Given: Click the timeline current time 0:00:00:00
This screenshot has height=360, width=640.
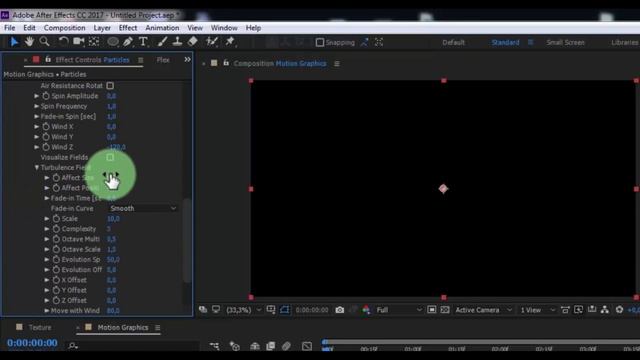Looking at the screenshot, I should tap(32, 343).
